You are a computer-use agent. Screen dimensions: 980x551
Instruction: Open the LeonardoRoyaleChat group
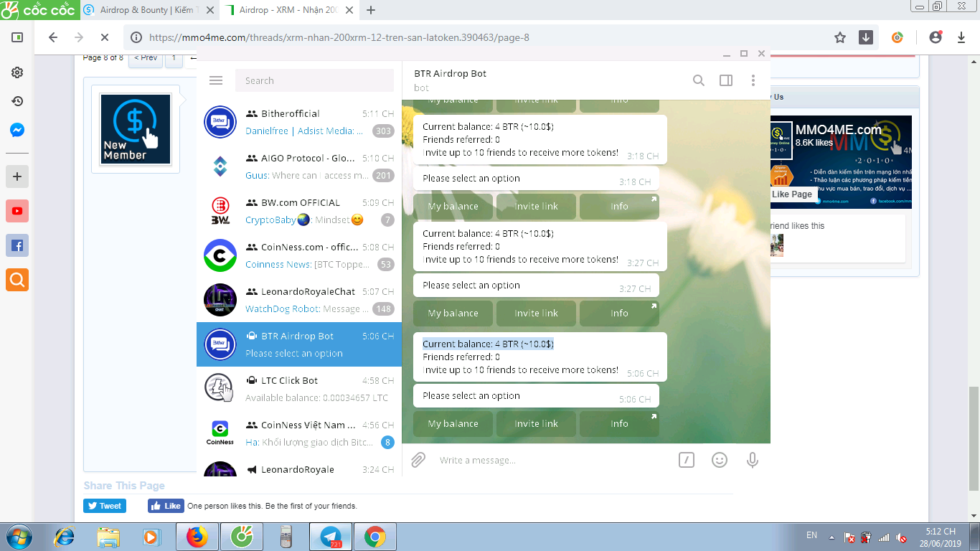(299, 300)
